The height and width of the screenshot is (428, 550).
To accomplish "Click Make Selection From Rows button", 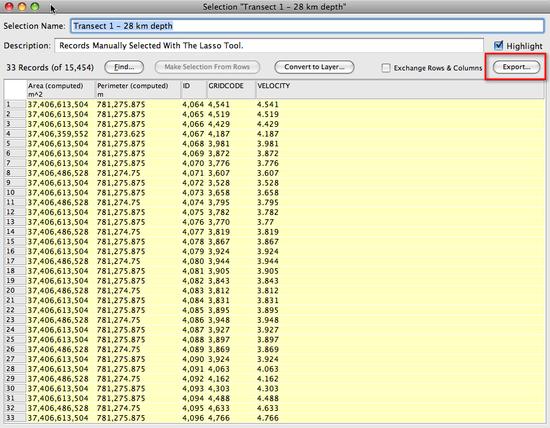I will click(x=207, y=67).
